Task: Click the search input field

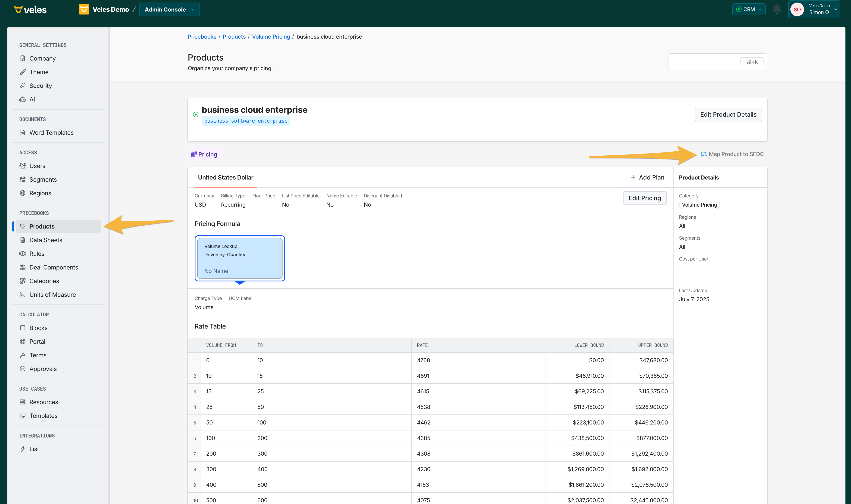Action: pos(718,62)
